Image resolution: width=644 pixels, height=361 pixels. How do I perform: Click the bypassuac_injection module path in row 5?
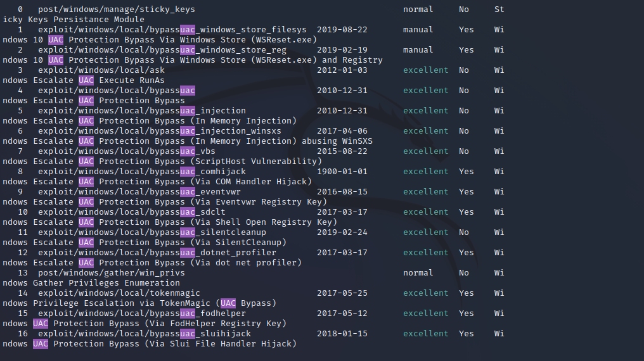click(x=142, y=111)
